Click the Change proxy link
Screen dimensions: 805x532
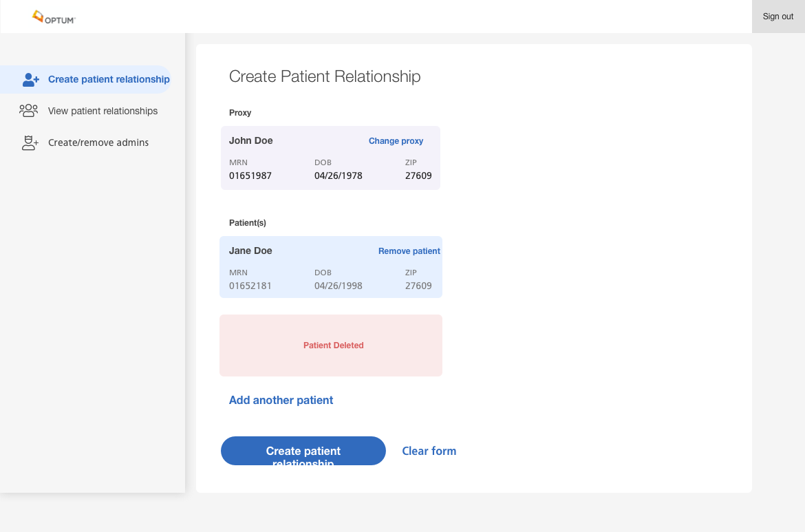pyautogui.click(x=396, y=141)
